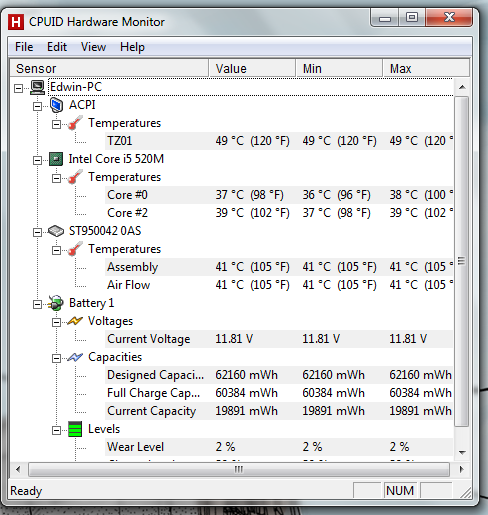Click the vertical scrollbar down arrow
The height and width of the screenshot is (515, 488).
pos(462,453)
